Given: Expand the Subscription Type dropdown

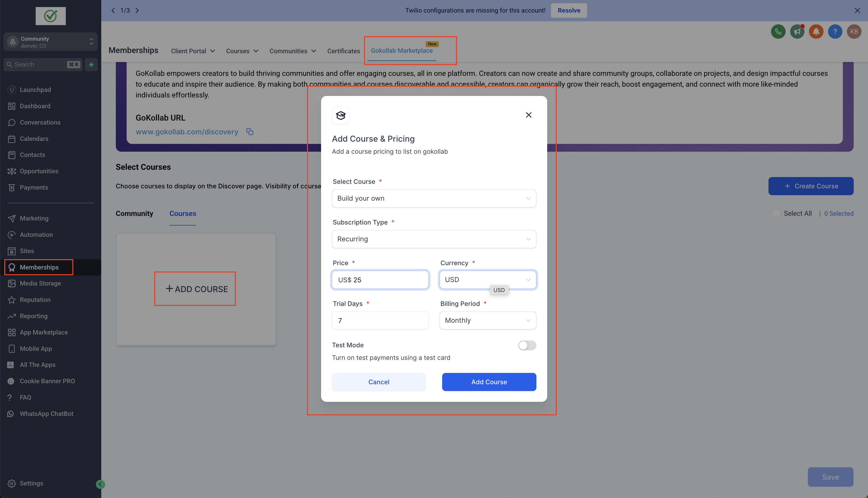Looking at the screenshot, I should tap(433, 239).
